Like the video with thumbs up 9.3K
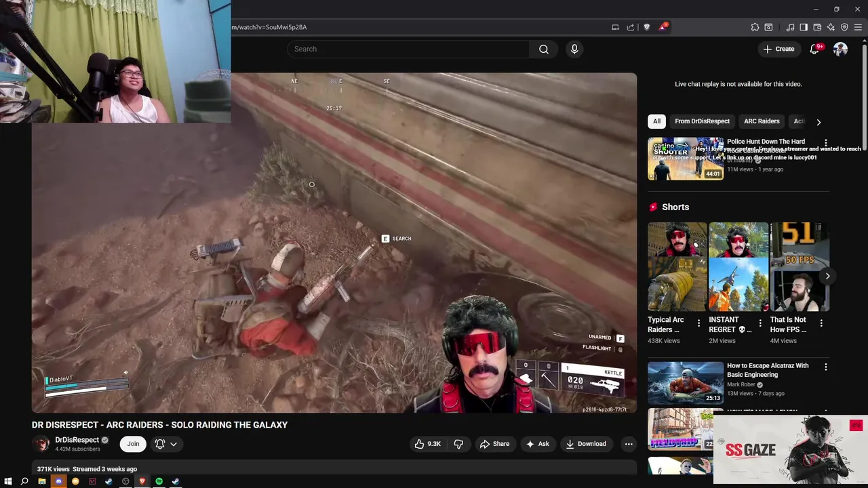Screen dimensions: 868x488 [428, 444]
